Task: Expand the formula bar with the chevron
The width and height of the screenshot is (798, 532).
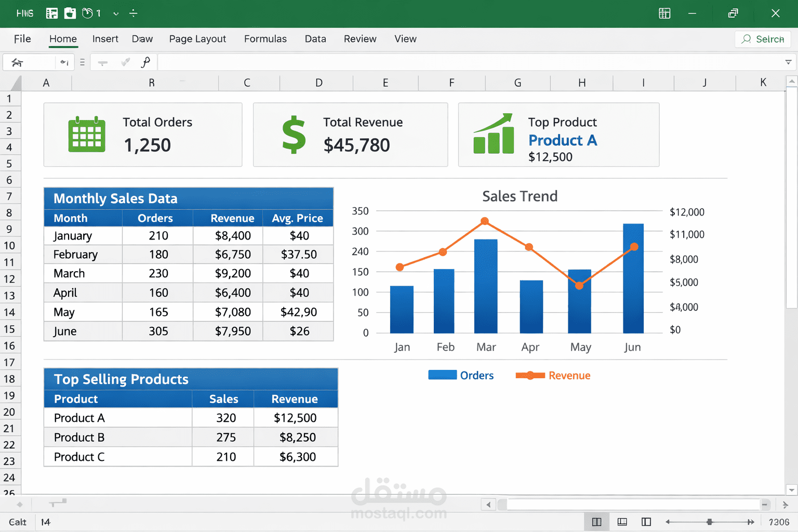Action: [788, 62]
